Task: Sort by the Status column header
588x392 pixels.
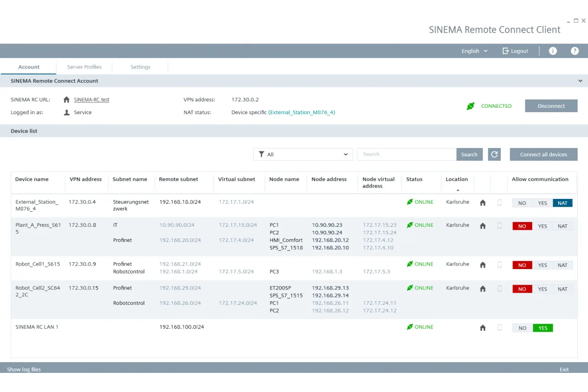Action: click(414, 179)
